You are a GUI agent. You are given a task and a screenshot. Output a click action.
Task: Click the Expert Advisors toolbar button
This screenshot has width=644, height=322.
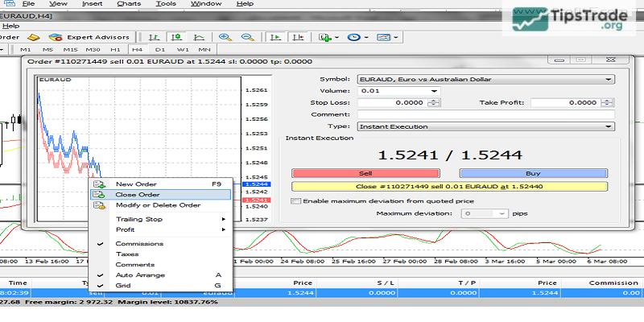89,37
